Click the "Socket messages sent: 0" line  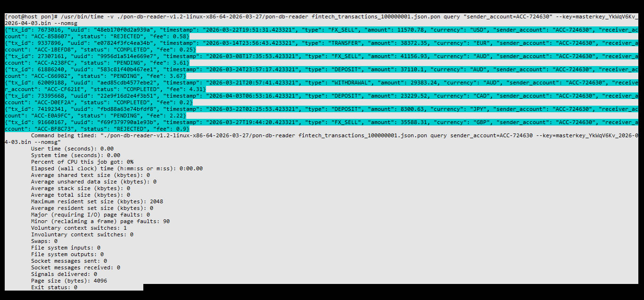click(x=69, y=261)
